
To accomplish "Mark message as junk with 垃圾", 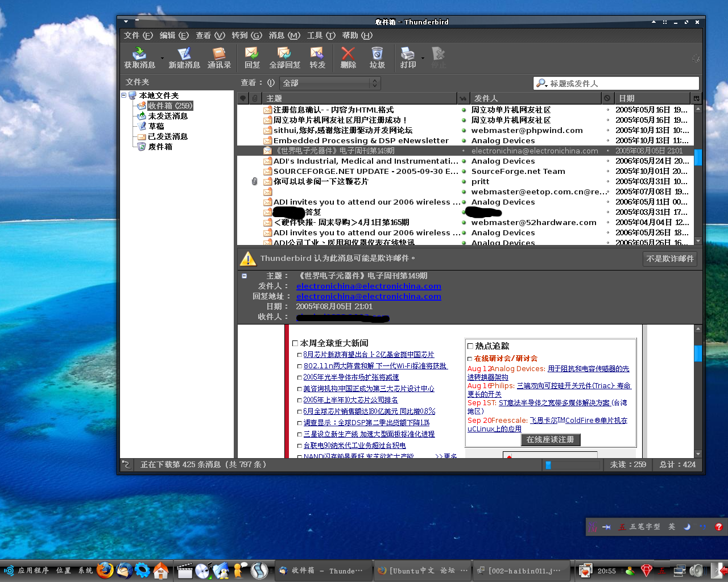I will coord(377,57).
